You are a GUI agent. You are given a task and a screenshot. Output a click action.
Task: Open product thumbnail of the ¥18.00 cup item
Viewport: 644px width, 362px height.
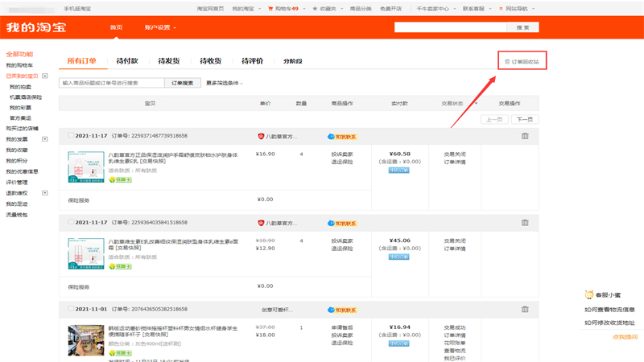click(86, 340)
